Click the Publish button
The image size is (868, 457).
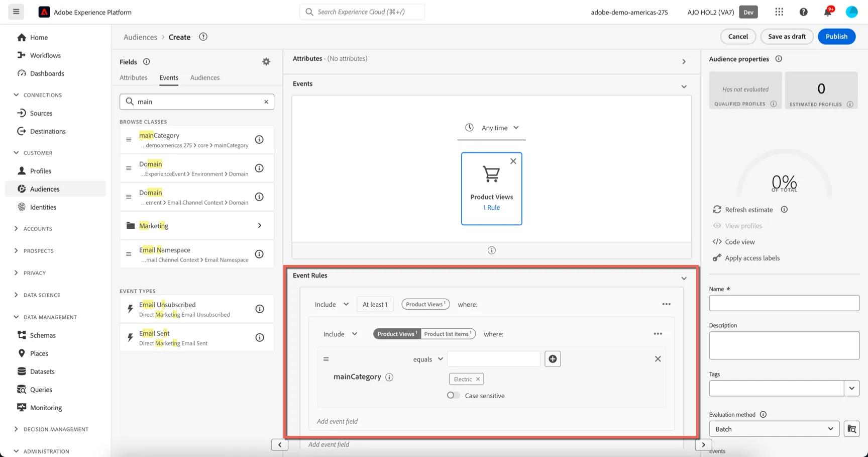point(836,36)
